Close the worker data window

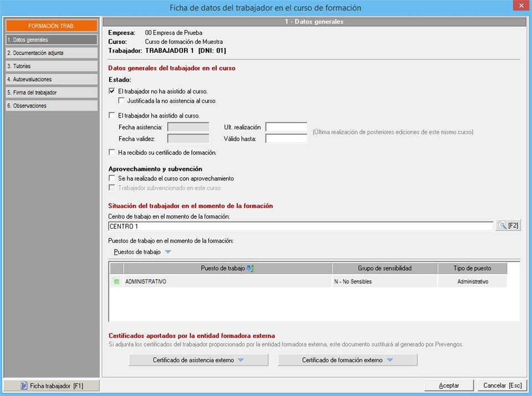pyautogui.click(x=521, y=6)
